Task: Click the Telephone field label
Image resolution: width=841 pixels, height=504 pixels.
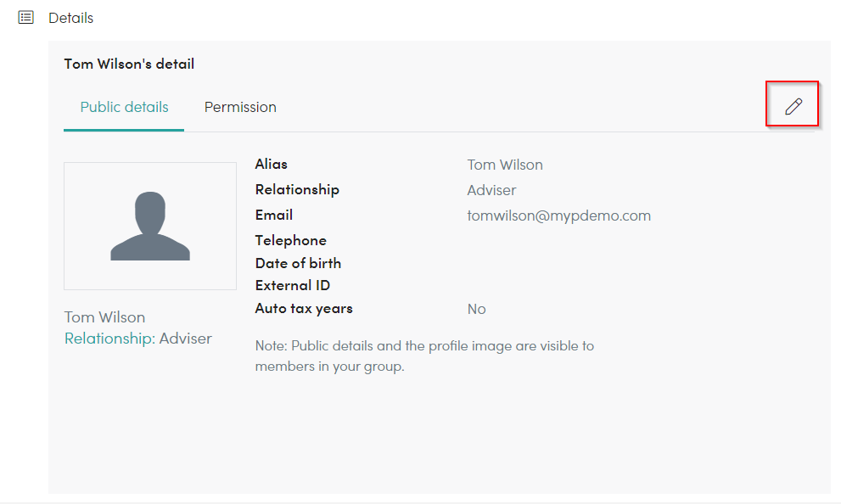Action: pyautogui.click(x=291, y=240)
